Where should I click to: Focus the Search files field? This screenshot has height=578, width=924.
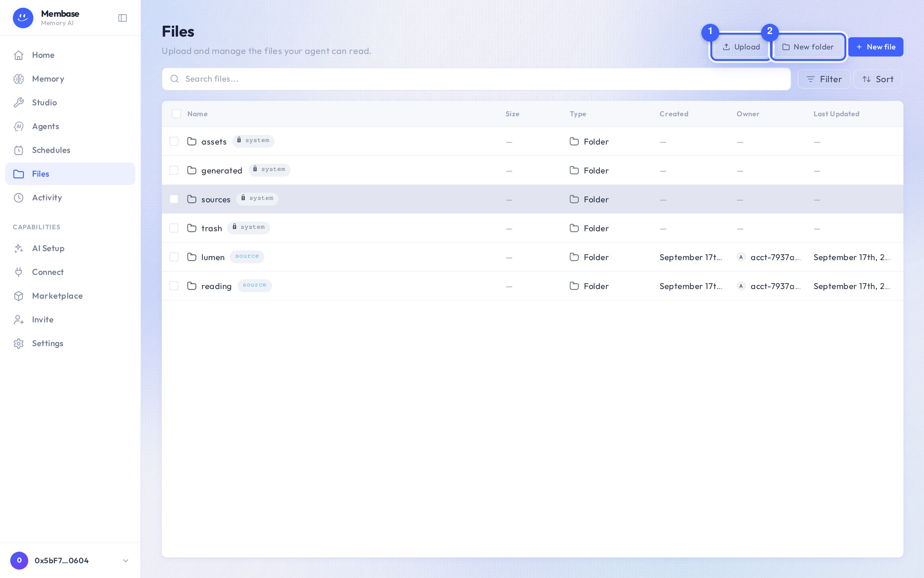click(476, 79)
